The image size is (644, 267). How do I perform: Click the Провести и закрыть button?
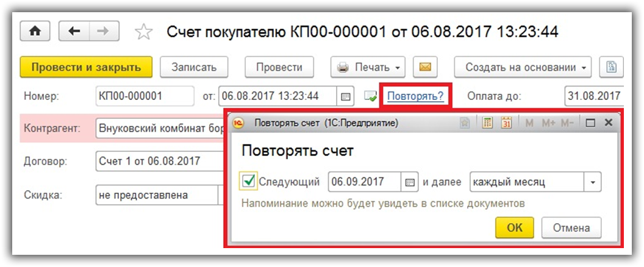point(85,67)
